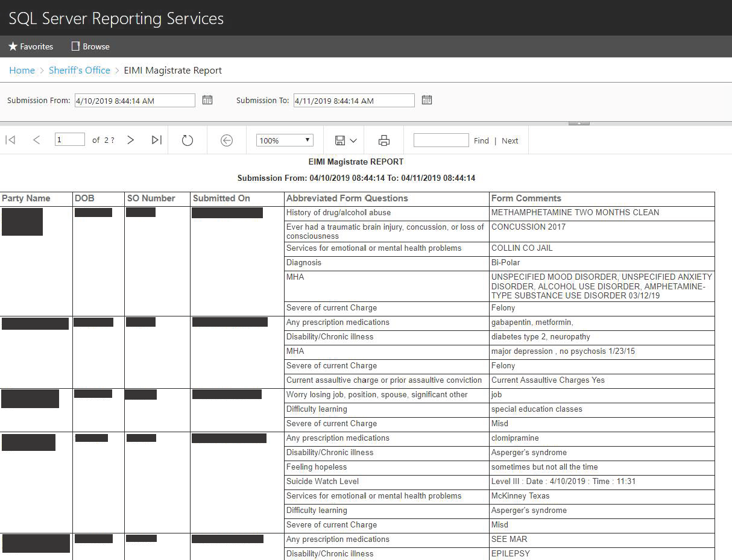Go to first page of report
732x560 pixels.
pos(10,140)
